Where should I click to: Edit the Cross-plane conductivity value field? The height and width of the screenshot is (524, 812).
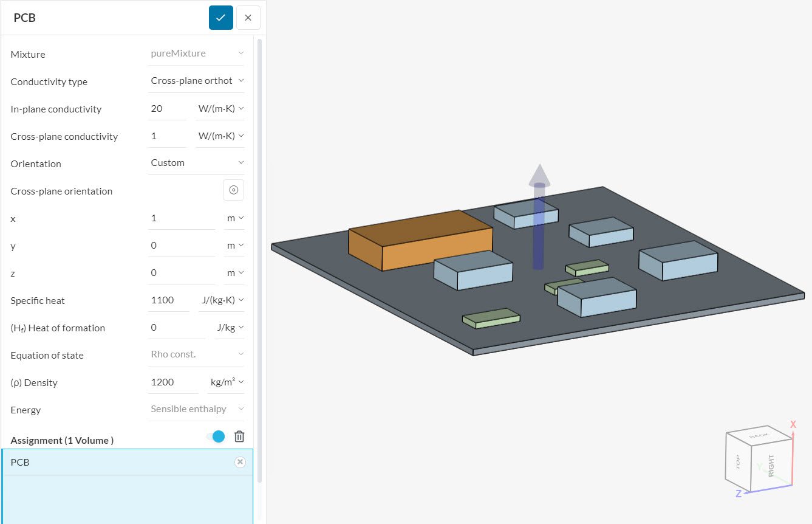point(167,136)
